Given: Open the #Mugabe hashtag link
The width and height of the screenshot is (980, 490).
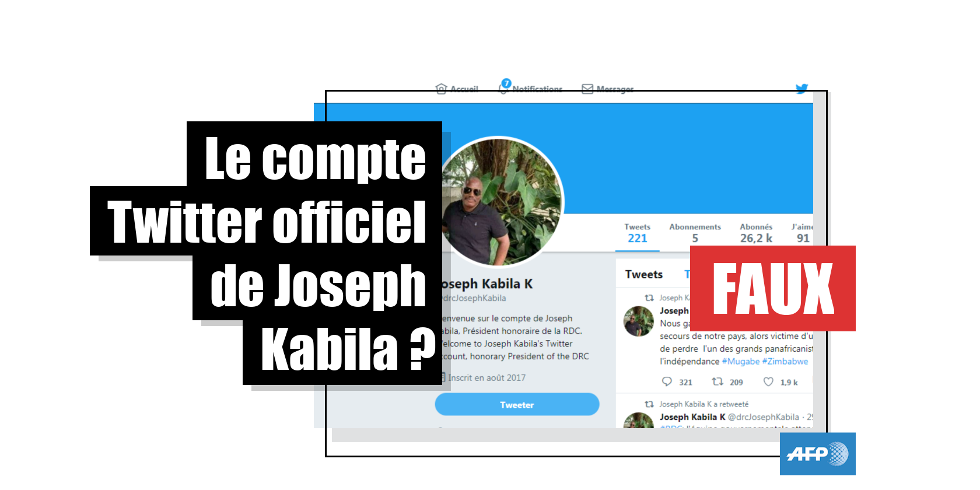Looking at the screenshot, I should point(741,362).
